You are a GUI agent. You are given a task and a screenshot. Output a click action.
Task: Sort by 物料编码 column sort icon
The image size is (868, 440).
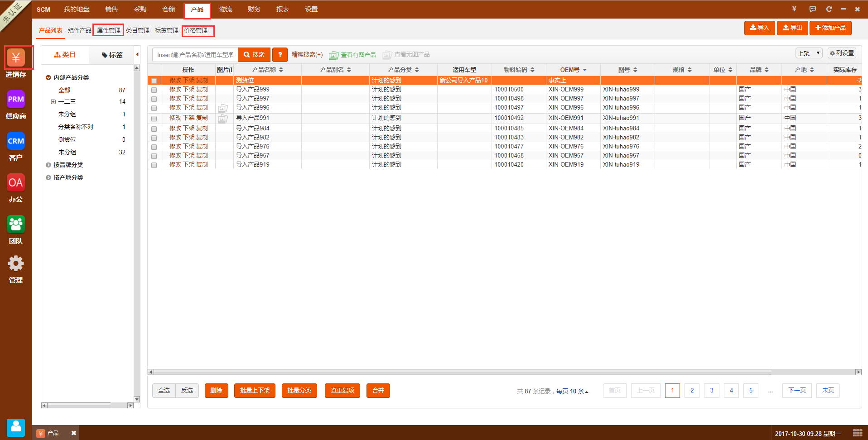[x=532, y=70]
